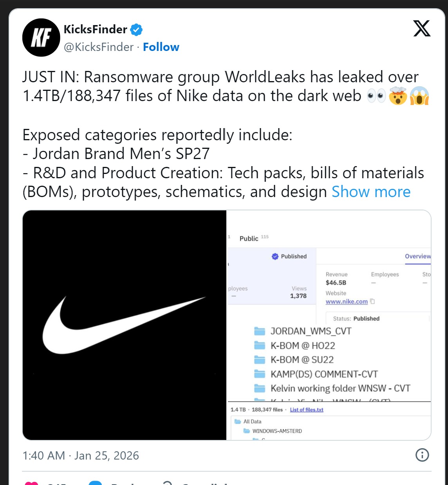Image resolution: width=448 pixels, height=485 pixels.
Task: Click the Follow button
Action: 161,47
